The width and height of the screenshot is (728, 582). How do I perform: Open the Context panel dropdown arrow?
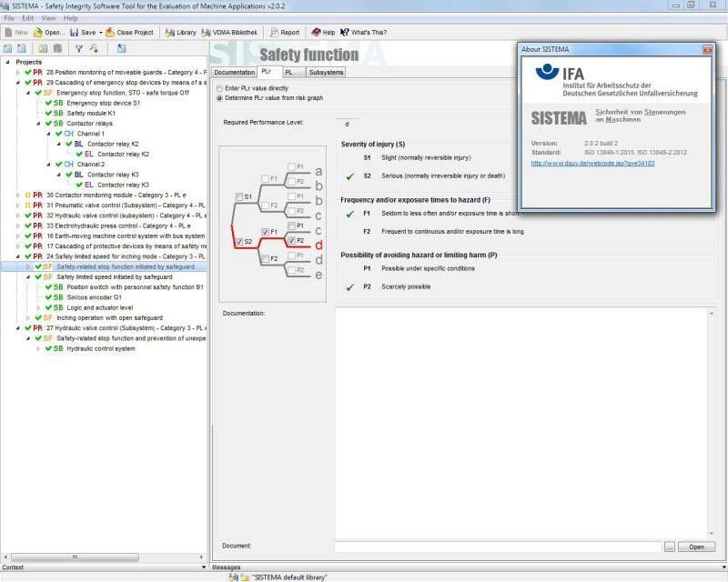coord(203,567)
